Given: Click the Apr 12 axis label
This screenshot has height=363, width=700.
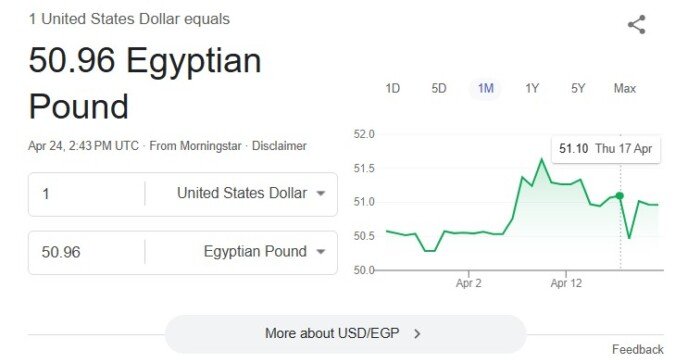Looking at the screenshot, I should click(x=566, y=283).
